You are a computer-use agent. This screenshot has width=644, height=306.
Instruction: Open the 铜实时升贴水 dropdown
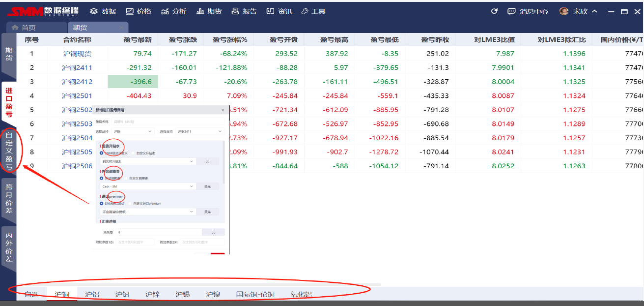[x=147, y=161]
